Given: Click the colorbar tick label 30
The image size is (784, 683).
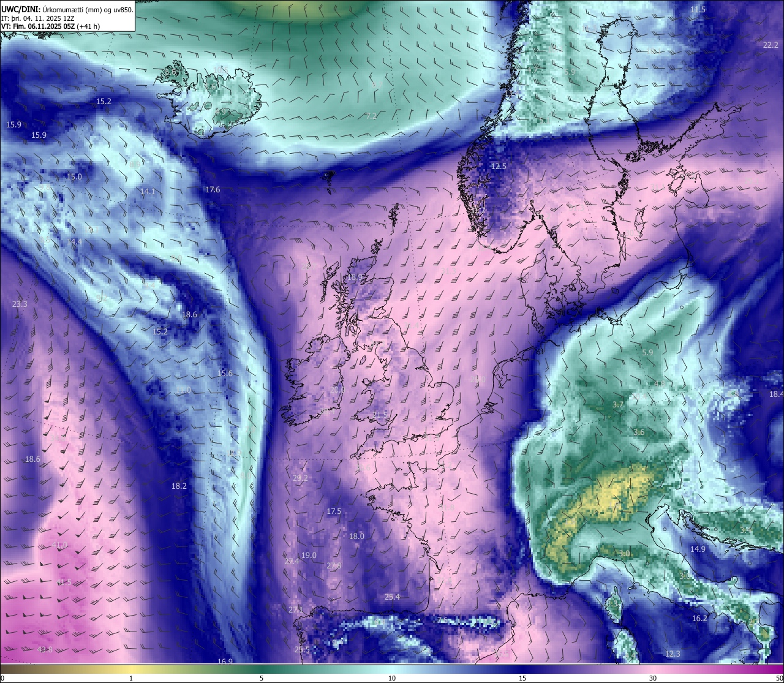Looking at the screenshot, I should pyautogui.click(x=653, y=678).
